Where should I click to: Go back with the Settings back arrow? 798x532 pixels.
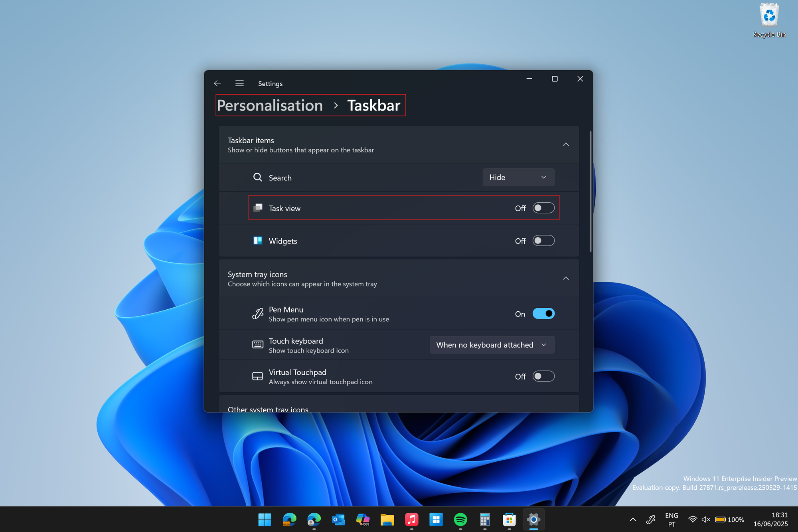pos(217,83)
